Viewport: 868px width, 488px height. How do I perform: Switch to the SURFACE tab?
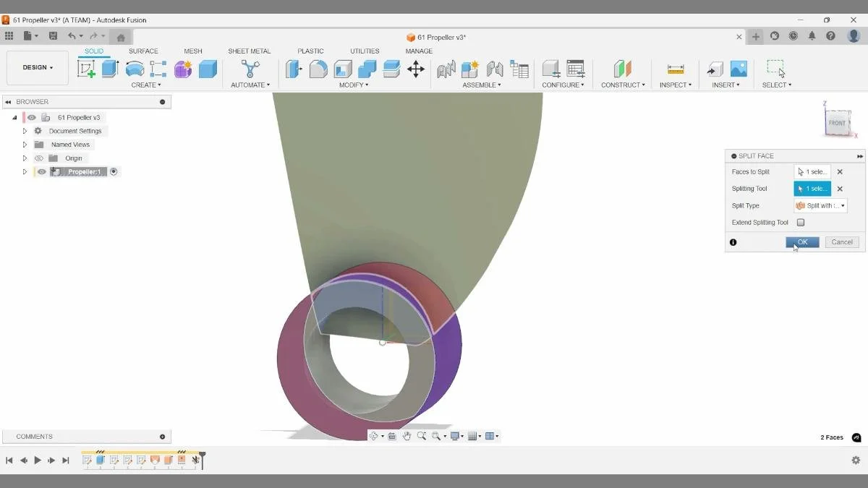(x=143, y=51)
